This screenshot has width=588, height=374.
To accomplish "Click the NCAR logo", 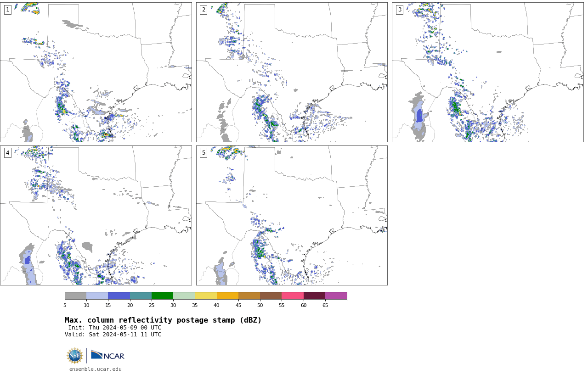I will [x=107, y=356].
